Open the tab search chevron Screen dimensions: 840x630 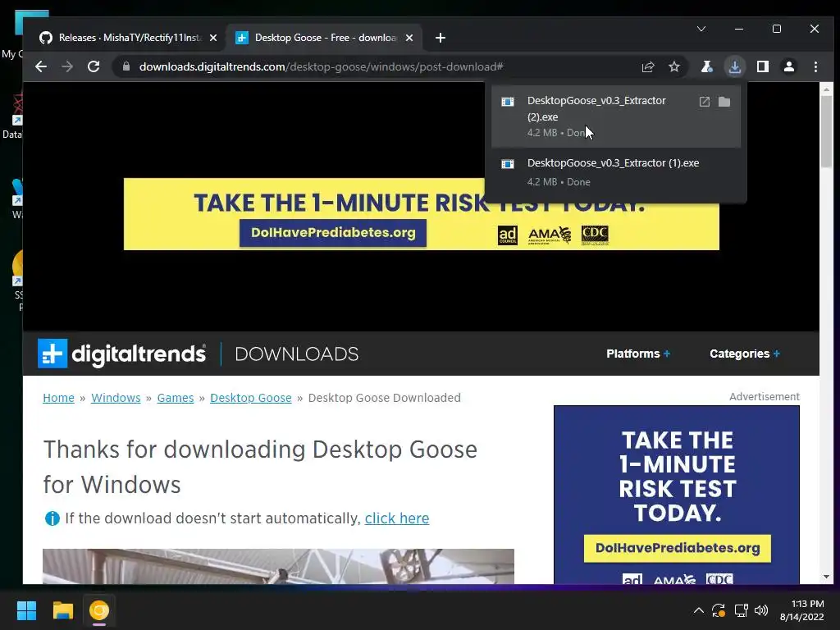coord(701,29)
